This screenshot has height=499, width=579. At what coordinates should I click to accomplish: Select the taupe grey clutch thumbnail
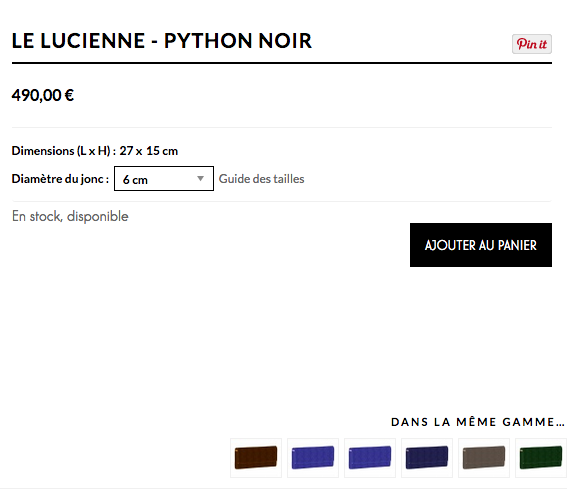click(x=484, y=458)
